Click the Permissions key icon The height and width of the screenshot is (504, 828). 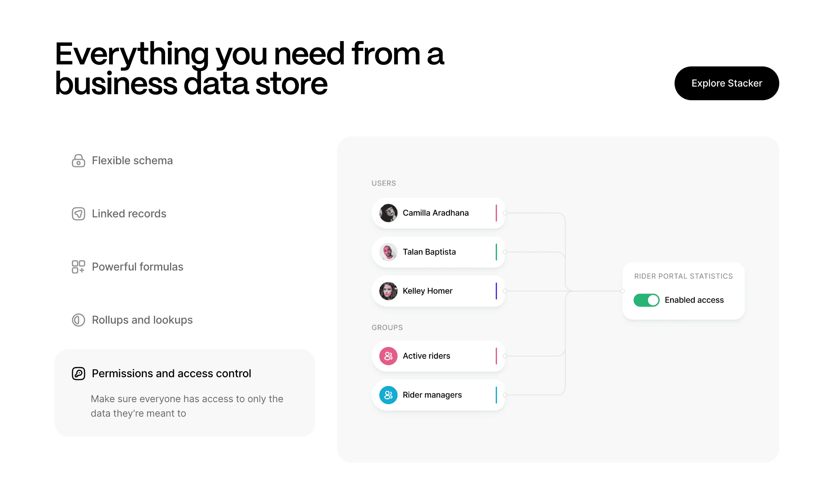[x=79, y=374]
